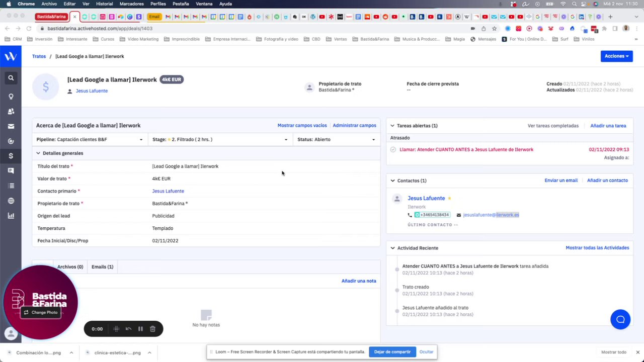Click the Llamar: Atender CUANTO ANTES task
644x362 pixels.
[x=466, y=149]
